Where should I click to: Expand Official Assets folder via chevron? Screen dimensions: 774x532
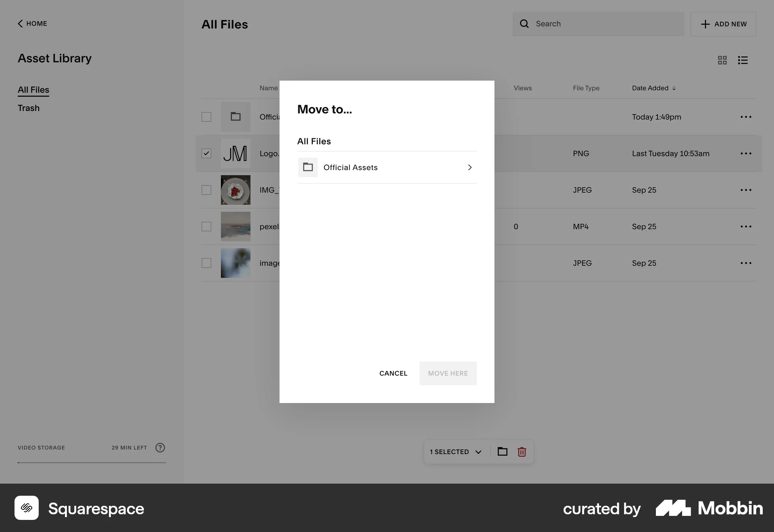(469, 167)
